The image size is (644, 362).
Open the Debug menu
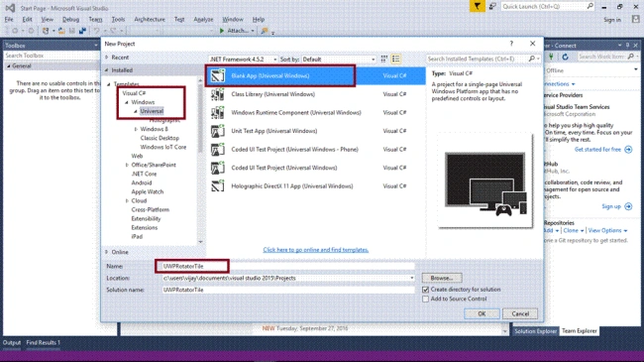pos(70,19)
